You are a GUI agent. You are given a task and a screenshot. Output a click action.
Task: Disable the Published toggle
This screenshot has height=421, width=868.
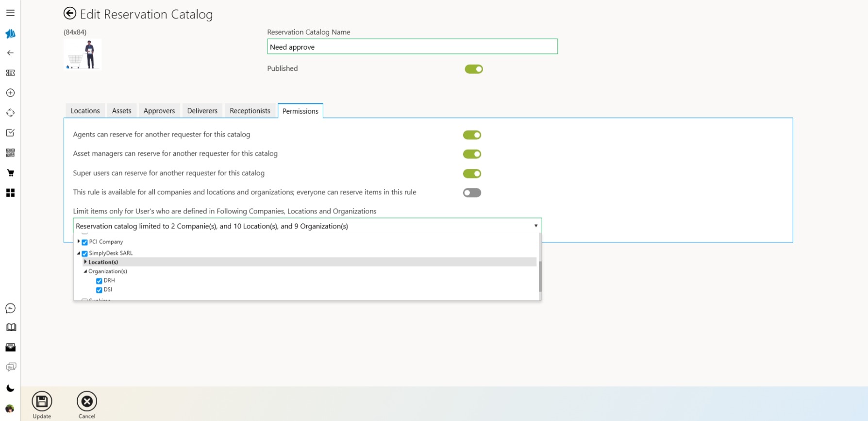[473, 69]
